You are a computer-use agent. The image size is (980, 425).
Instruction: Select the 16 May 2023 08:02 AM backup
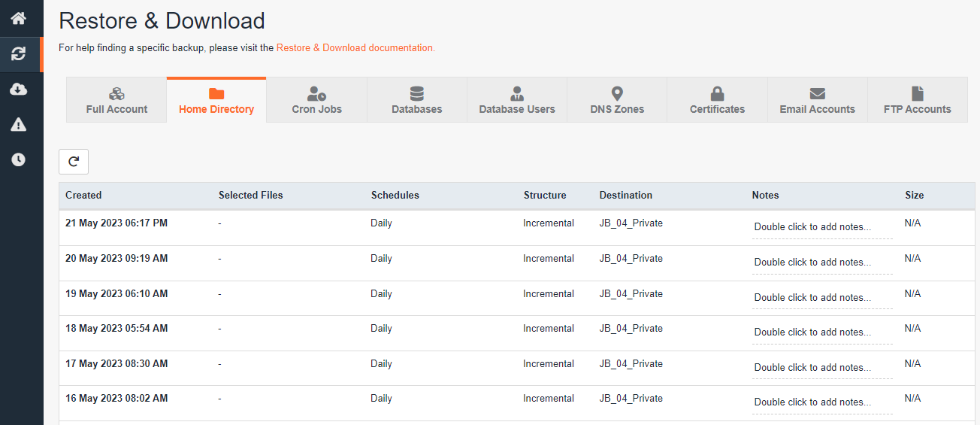(116, 399)
